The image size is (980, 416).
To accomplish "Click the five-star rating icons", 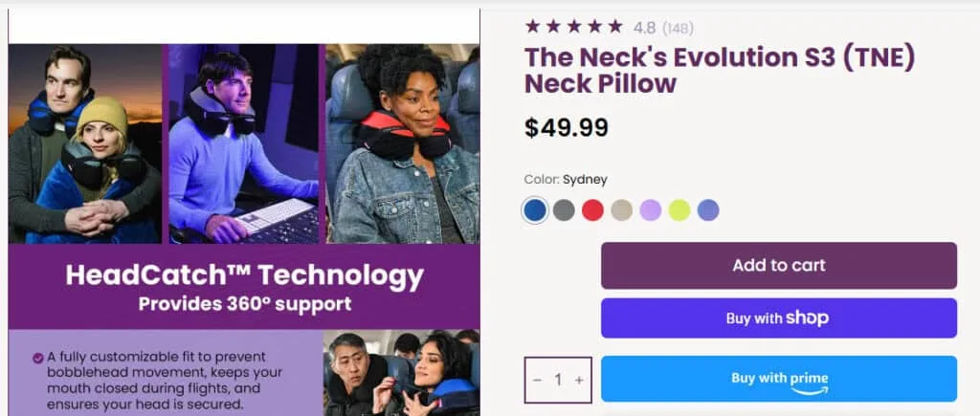I will coord(574,26).
